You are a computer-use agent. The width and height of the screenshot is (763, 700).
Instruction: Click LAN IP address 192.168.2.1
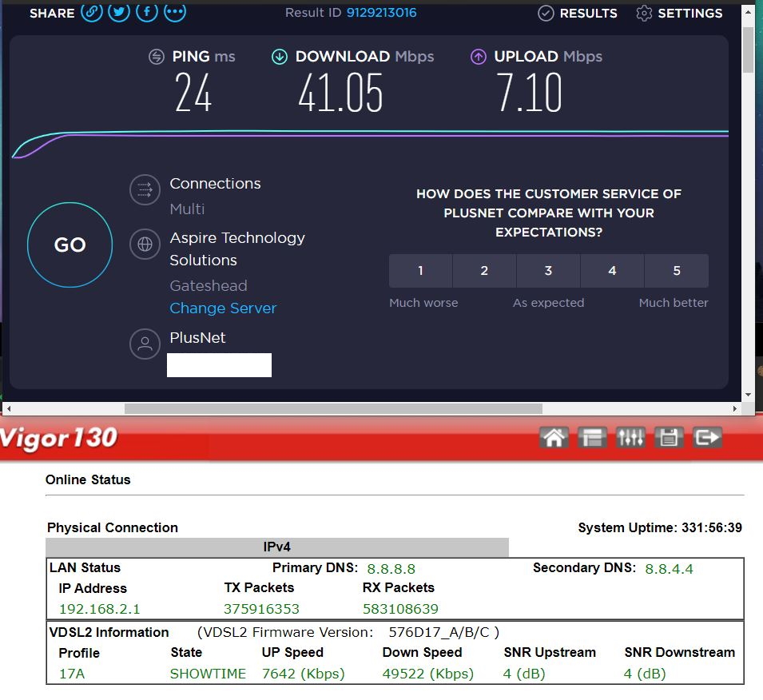tap(99, 609)
